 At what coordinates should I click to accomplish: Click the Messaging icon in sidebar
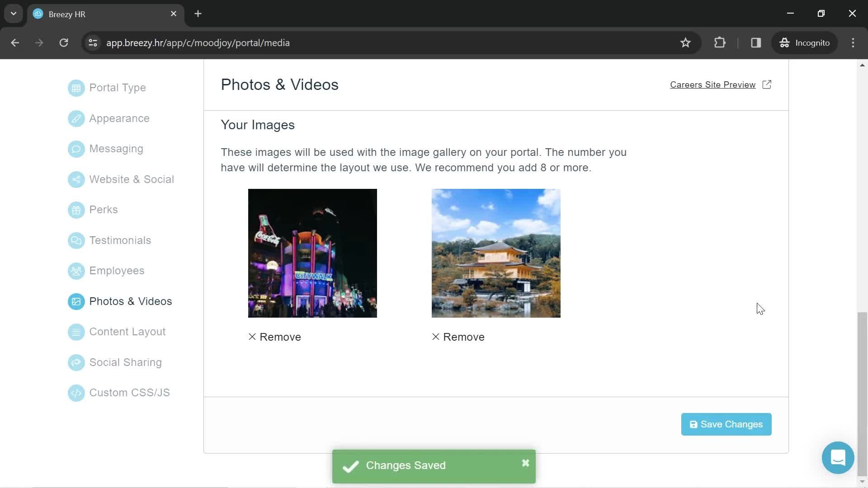point(75,149)
